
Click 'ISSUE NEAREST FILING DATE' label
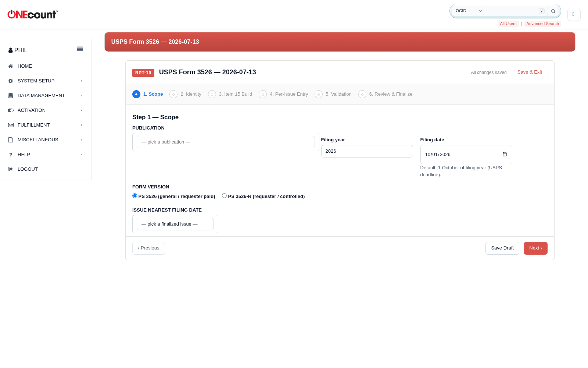coord(167,210)
